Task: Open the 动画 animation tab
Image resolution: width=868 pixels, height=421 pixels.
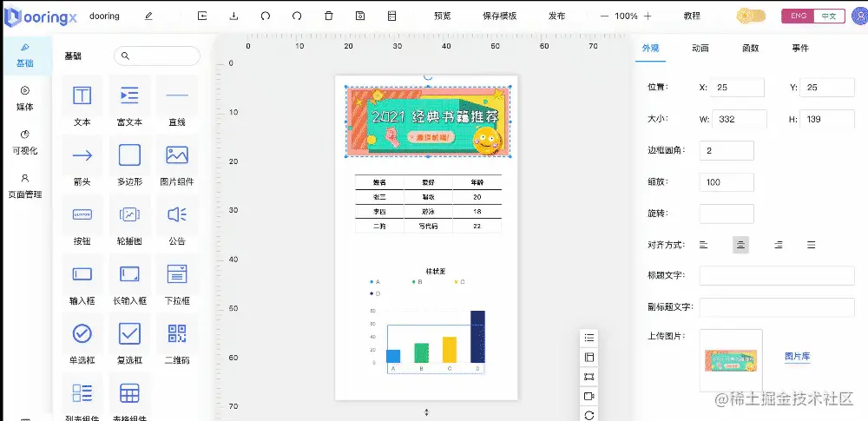Action: 700,49
